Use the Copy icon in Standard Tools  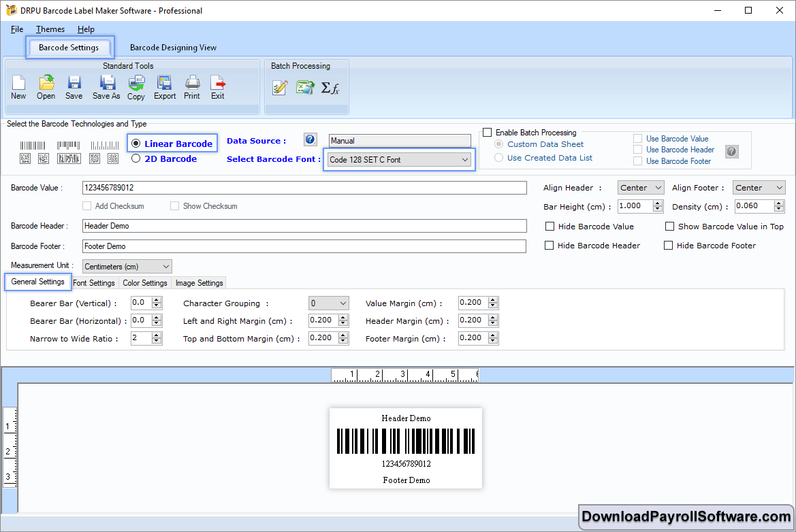click(x=136, y=87)
